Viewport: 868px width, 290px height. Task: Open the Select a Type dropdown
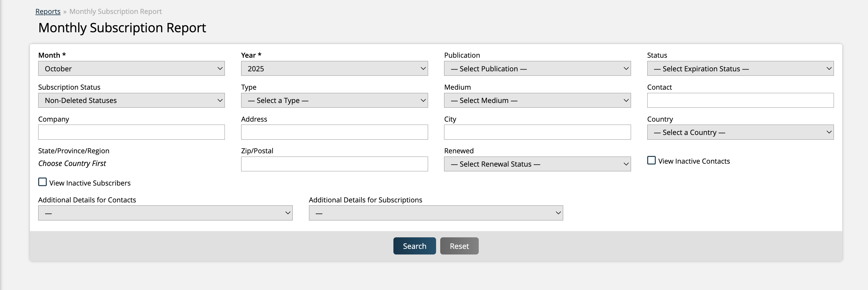point(334,100)
